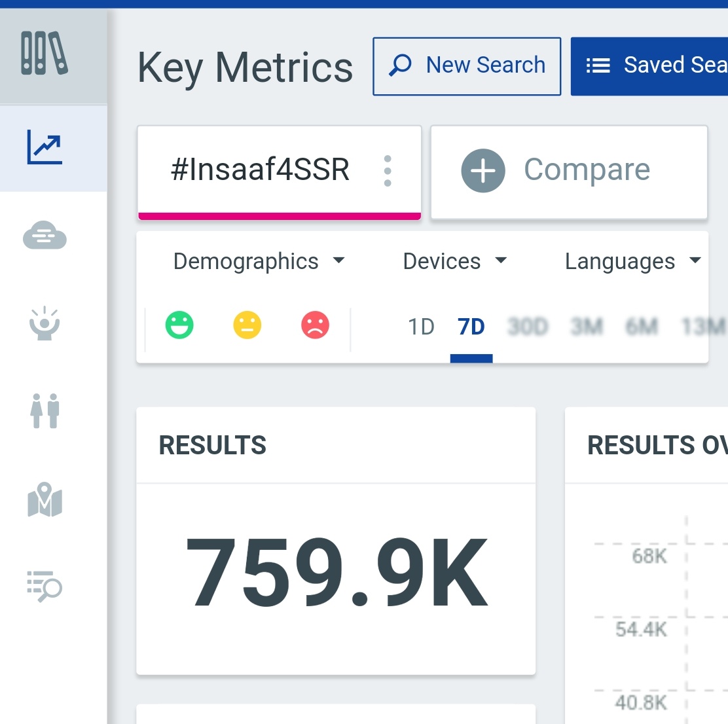Select the 7D time range
The height and width of the screenshot is (724, 728).
point(471,327)
